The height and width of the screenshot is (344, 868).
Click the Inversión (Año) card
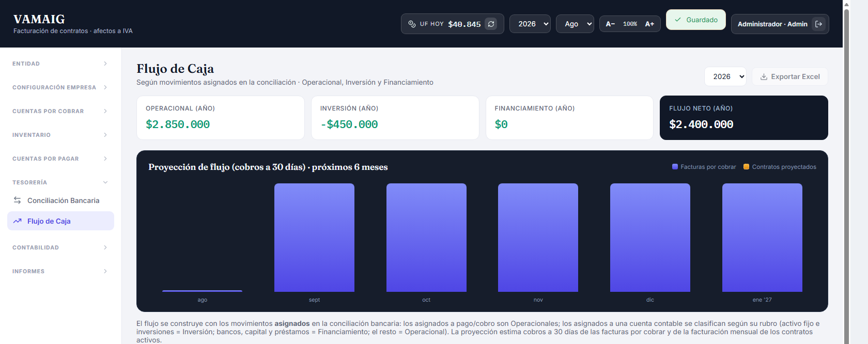click(x=395, y=118)
